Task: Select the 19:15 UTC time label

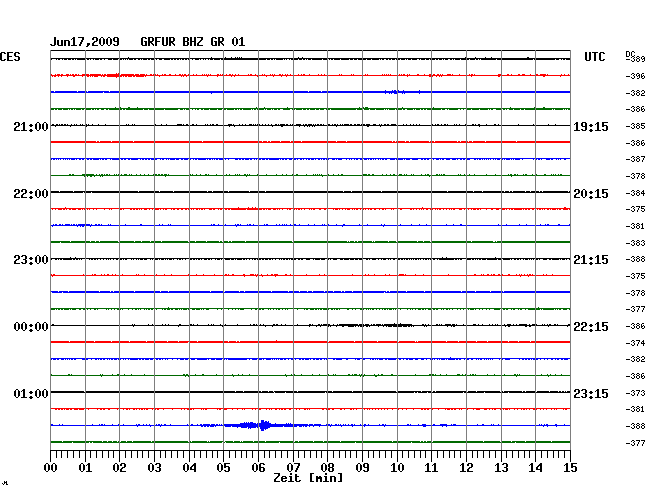Action: click(x=591, y=127)
